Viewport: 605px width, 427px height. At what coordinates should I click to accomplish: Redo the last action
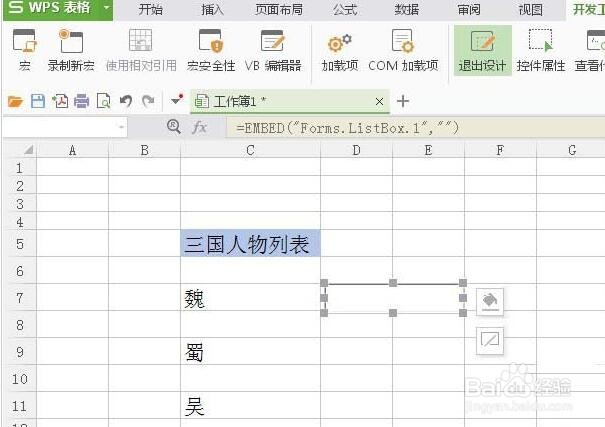pos(148,101)
